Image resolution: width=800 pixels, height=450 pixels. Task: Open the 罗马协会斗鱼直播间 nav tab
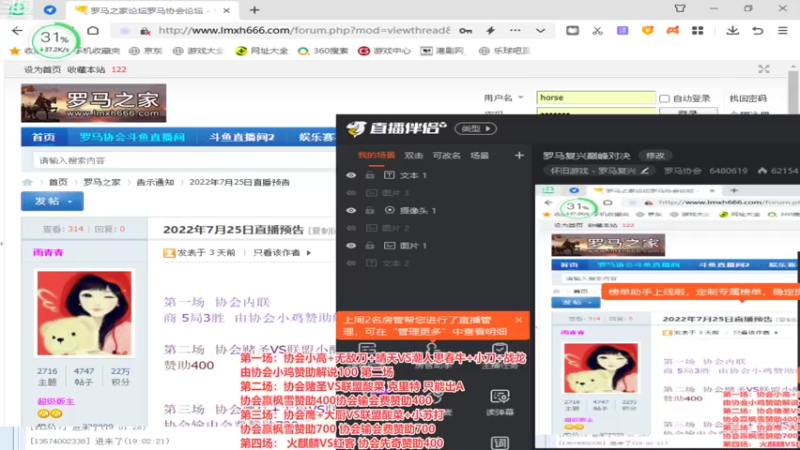point(132,137)
